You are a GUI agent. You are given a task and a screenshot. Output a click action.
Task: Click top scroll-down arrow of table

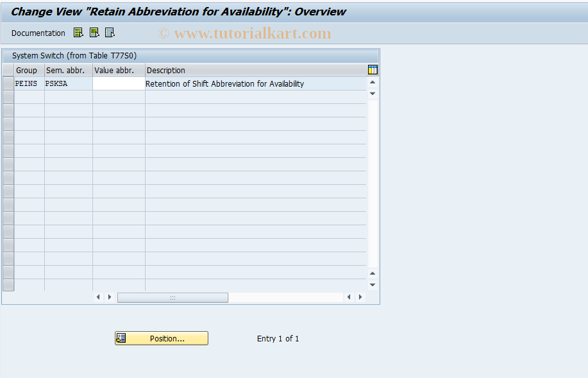373,94
